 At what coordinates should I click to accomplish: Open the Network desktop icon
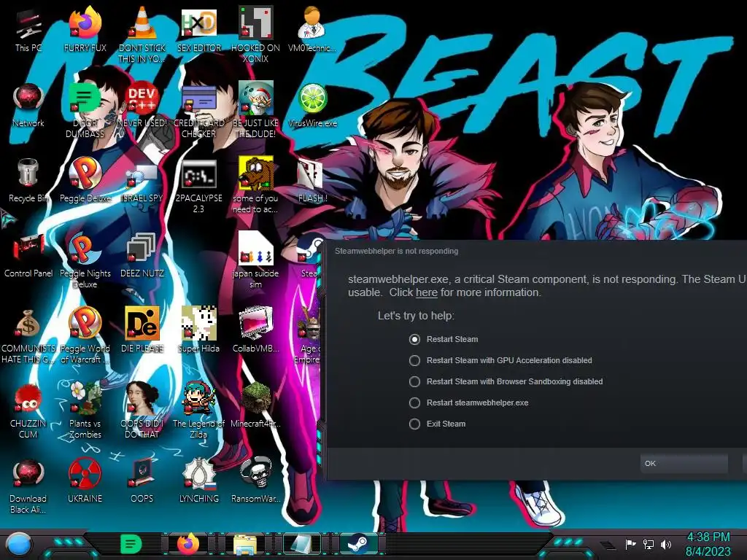pyautogui.click(x=28, y=105)
